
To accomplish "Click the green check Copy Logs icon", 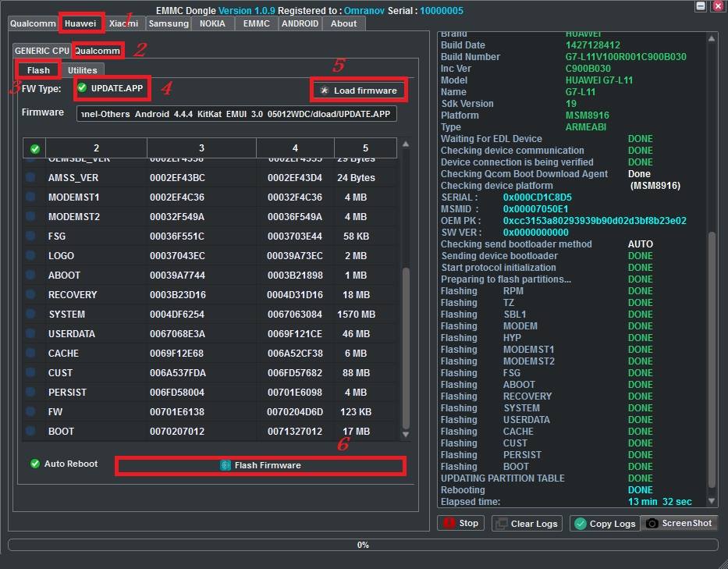I will pos(581,524).
